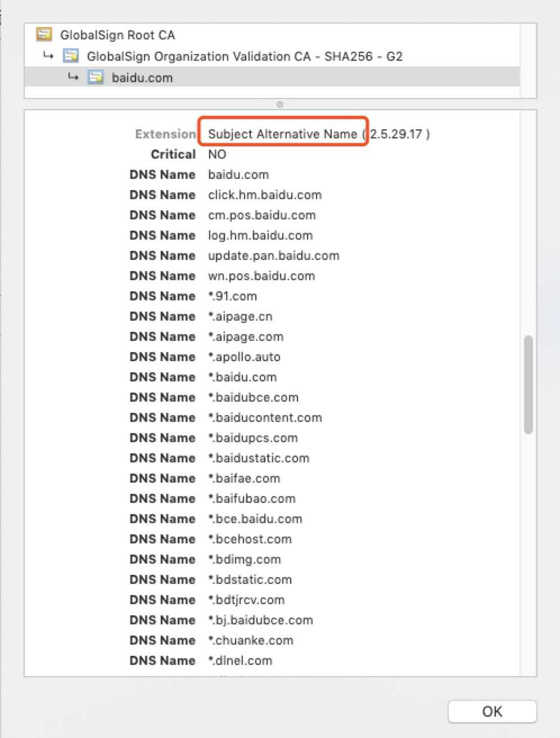The image size is (560, 738).
Task: Click DNS name *.baiducontent.com
Action: coord(265,417)
